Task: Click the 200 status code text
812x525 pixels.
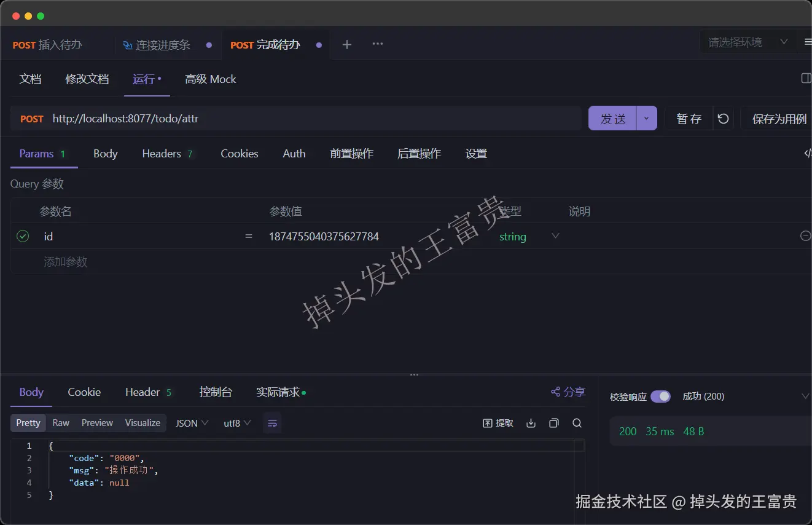Action: coord(628,432)
